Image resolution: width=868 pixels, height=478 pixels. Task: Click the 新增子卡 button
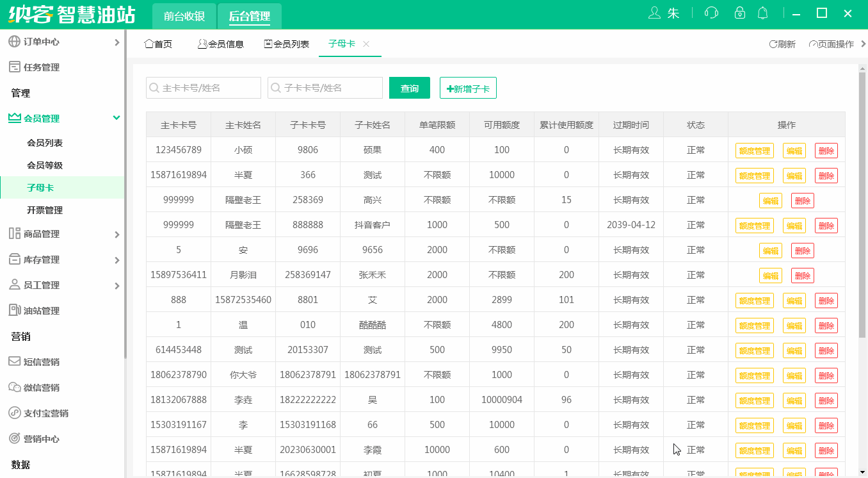coord(468,88)
